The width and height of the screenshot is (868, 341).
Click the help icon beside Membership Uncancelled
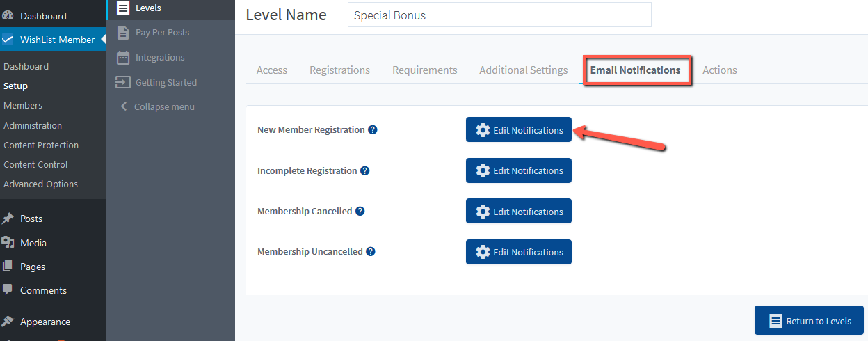(371, 252)
